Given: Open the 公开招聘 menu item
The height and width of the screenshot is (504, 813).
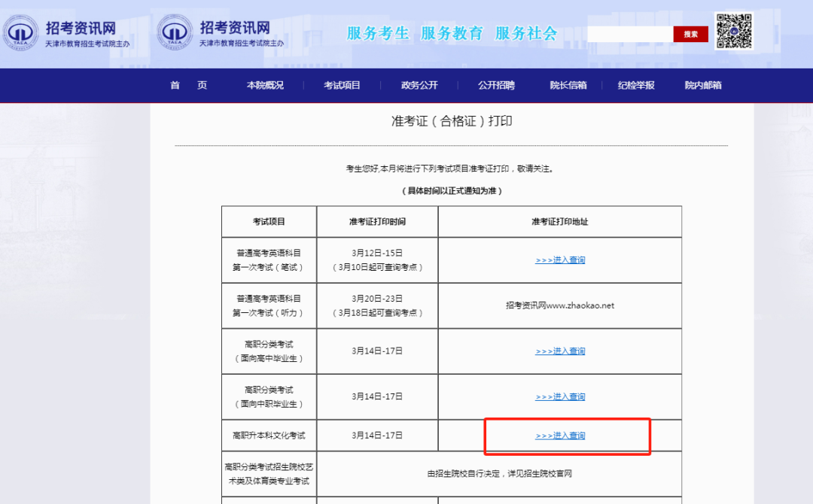Looking at the screenshot, I should [x=496, y=85].
